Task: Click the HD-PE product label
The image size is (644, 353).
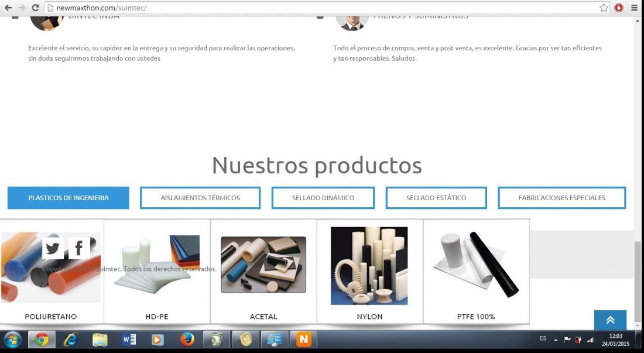Action: tap(157, 317)
